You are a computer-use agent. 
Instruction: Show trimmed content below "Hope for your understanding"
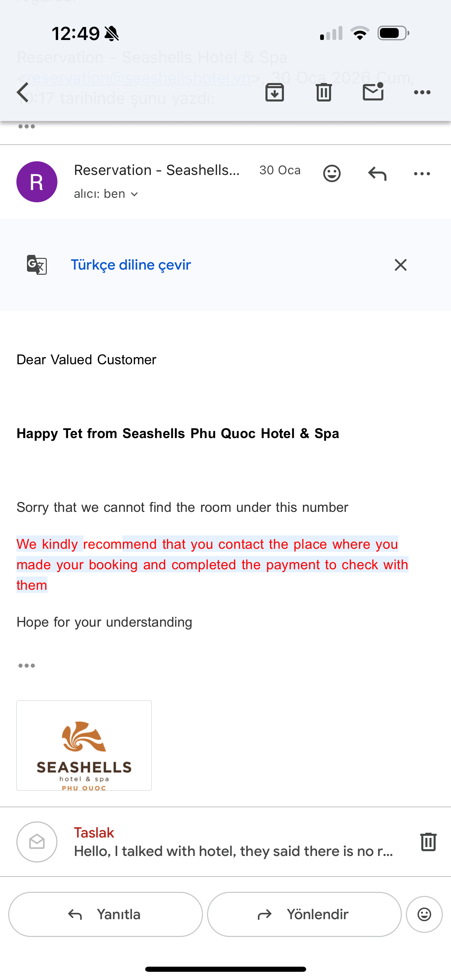pyautogui.click(x=27, y=665)
